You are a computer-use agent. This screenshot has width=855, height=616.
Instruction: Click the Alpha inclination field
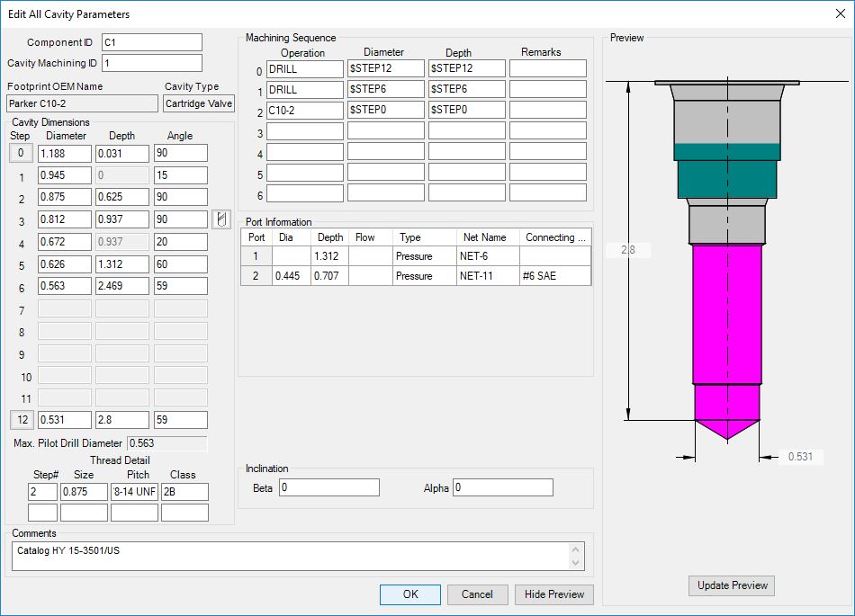click(502, 487)
